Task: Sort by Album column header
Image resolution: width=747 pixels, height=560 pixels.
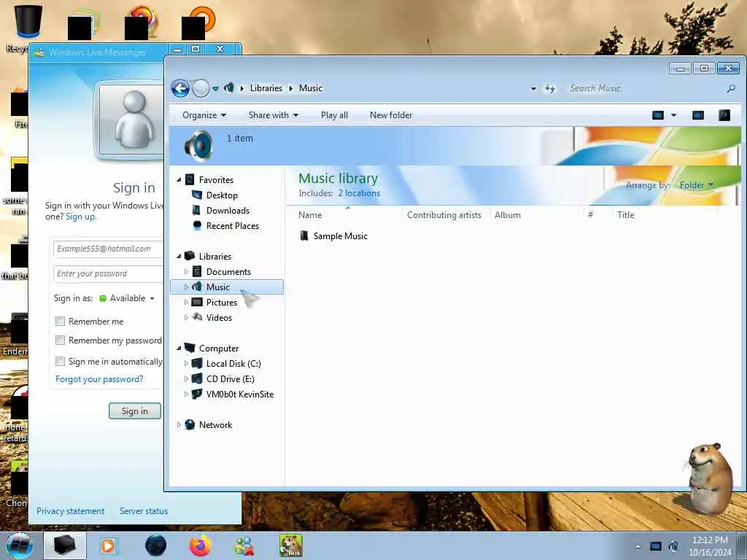Action: pyautogui.click(x=508, y=215)
